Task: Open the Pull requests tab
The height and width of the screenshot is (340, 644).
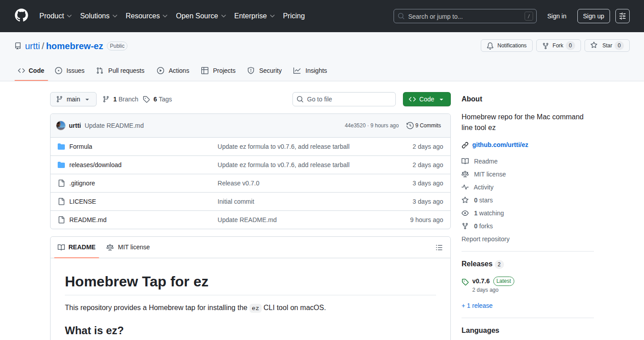Action: tap(121, 71)
